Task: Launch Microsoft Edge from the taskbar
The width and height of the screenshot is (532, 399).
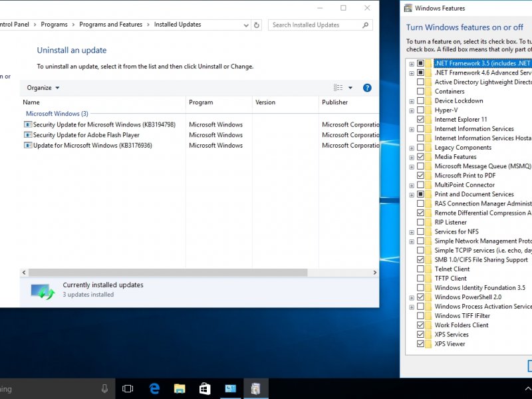Action: [x=154, y=389]
